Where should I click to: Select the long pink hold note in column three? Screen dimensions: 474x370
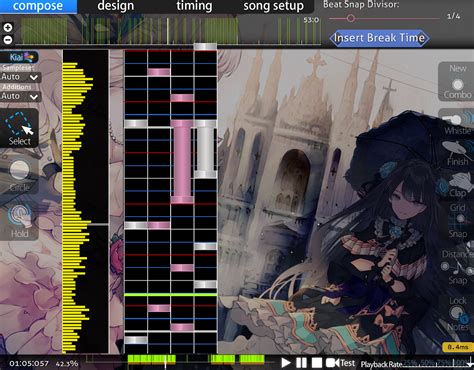pyautogui.click(x=182, y=162)
